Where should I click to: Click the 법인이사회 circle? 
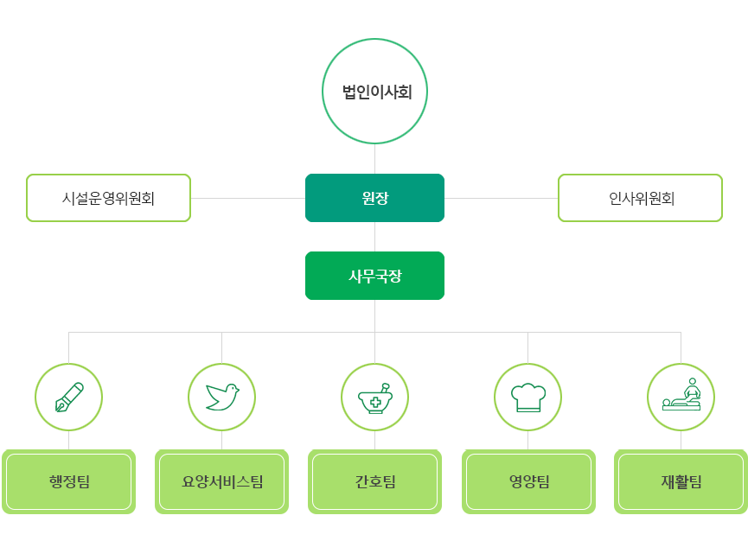[x=375, y=91]
